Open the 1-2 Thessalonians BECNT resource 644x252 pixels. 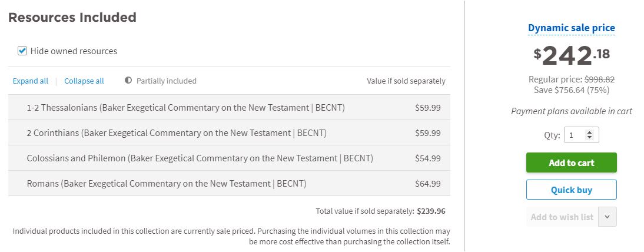coord(185,108)
